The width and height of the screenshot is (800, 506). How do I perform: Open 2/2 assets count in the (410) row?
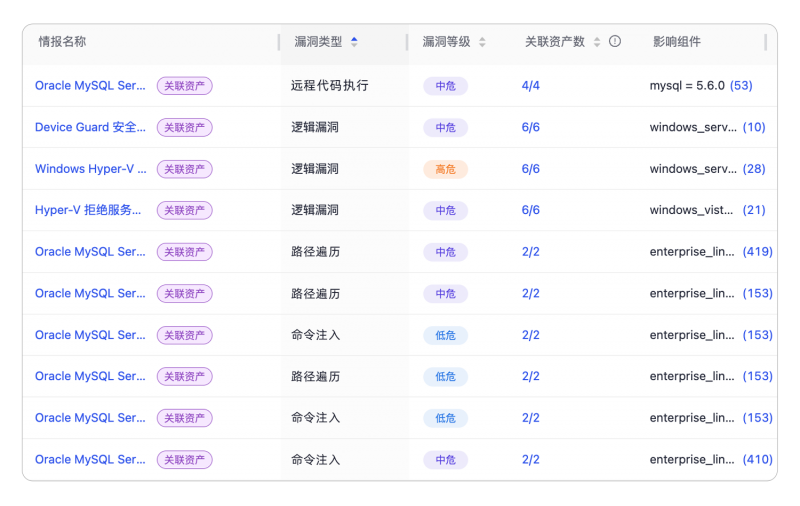[531, 460]
